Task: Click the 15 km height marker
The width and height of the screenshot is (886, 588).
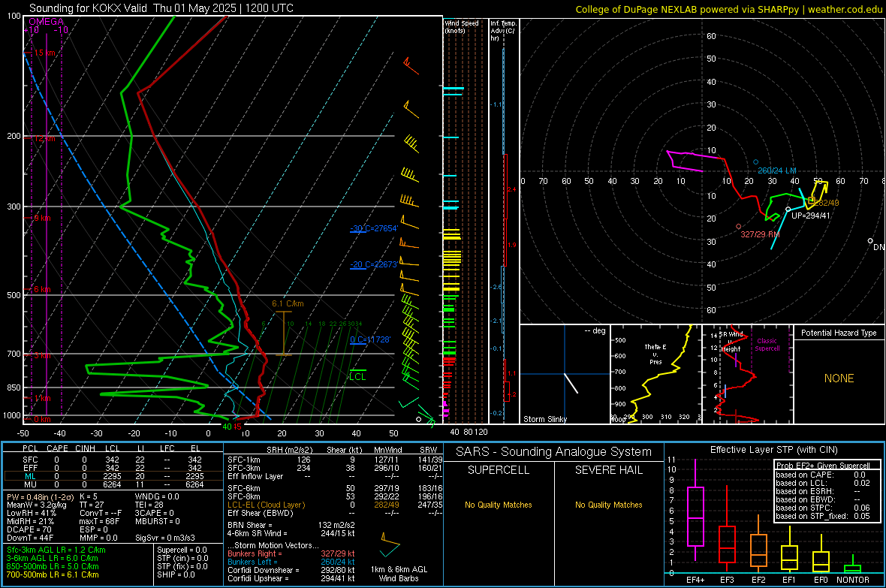Action: pyautogui.click(x=44, y=53)
